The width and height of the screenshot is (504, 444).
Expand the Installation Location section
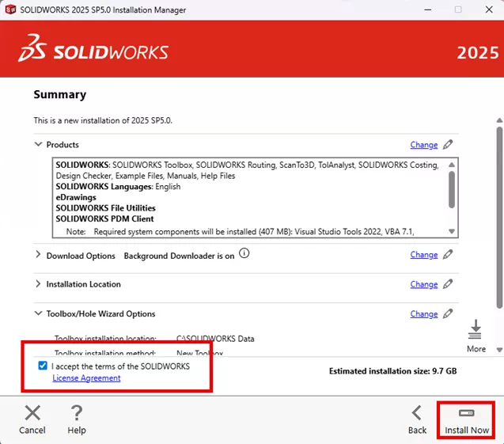tap(38, 284)
